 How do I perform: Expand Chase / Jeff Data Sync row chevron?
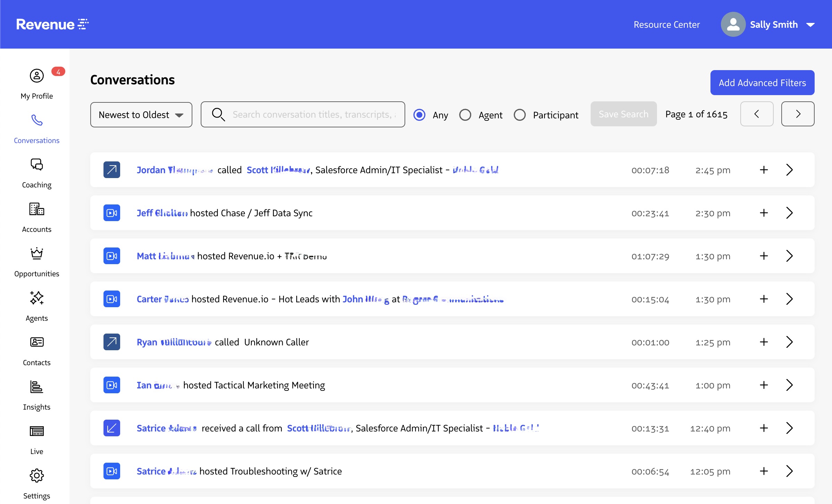pyautogui.click(x=789, y=213)
